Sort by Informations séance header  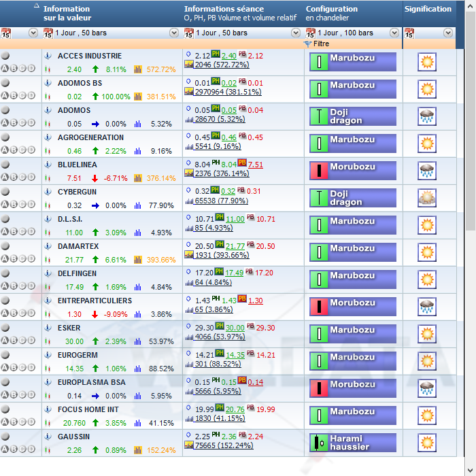(240, 14)
